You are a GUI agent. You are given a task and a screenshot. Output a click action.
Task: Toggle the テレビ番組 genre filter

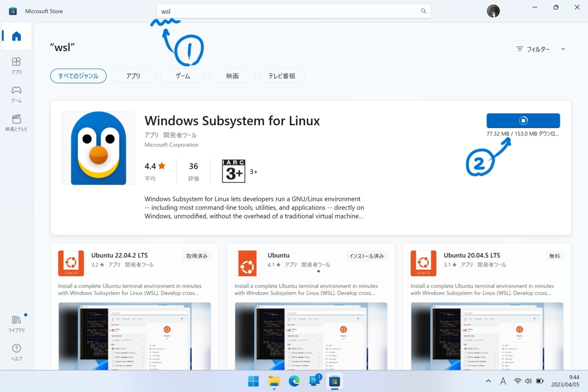[282, 76]
